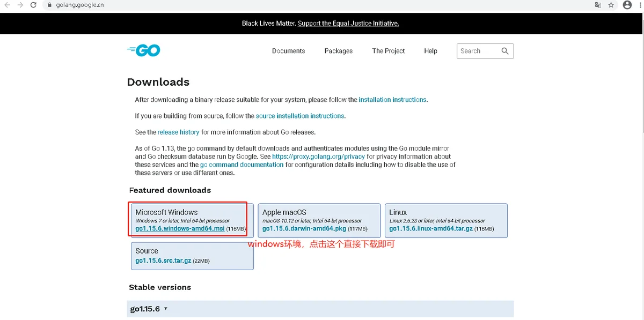Go back to the previous browser page
Screen dimensions: 644x320
(7, 5)
